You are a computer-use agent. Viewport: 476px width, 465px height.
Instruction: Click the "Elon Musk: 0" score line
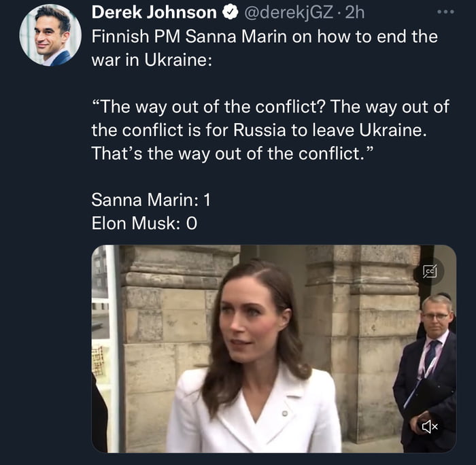[x=144, y=222]
